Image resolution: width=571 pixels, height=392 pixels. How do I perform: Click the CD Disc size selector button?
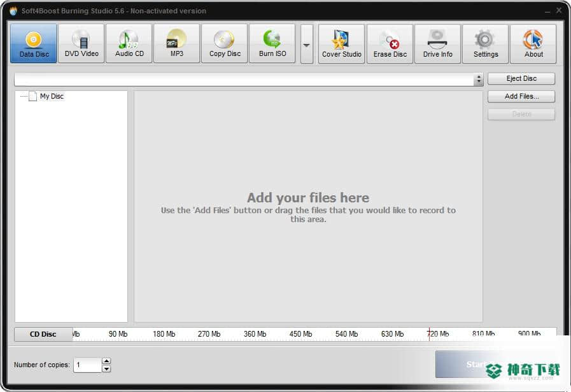(43, 334)
